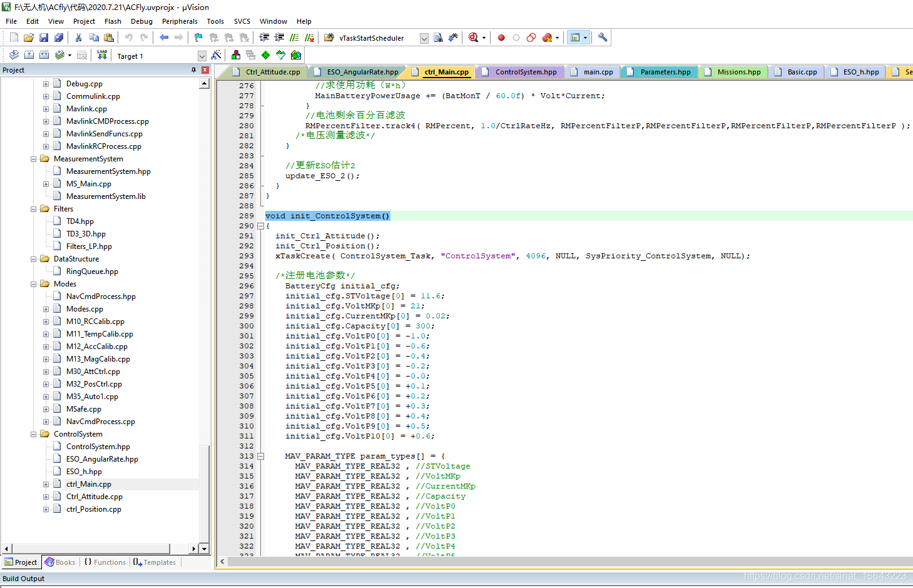The image size is (913, 588).
Task: Open Options for Target magic wand
Action: coord(216,55)
